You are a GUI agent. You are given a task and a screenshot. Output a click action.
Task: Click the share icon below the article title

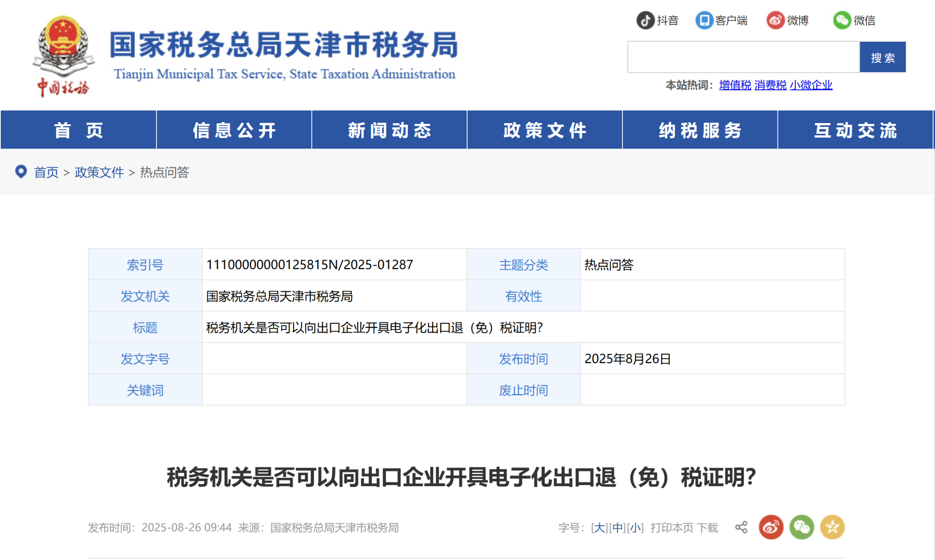click(x=741, y=527)
